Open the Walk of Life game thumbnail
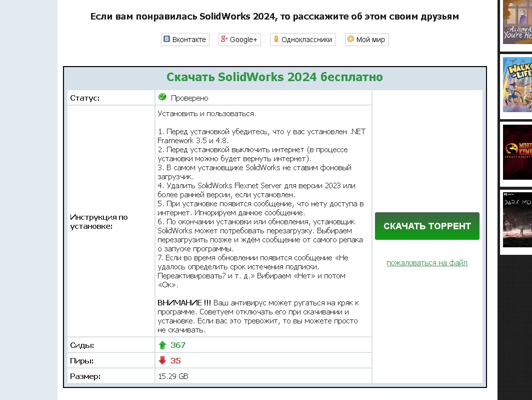 pos(517,84)
